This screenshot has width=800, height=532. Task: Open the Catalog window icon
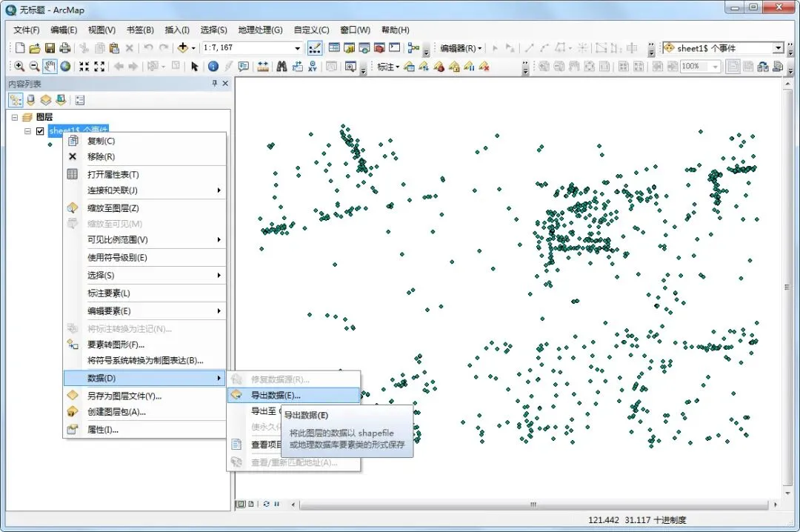pyautogui.click(x=350, y=48)
